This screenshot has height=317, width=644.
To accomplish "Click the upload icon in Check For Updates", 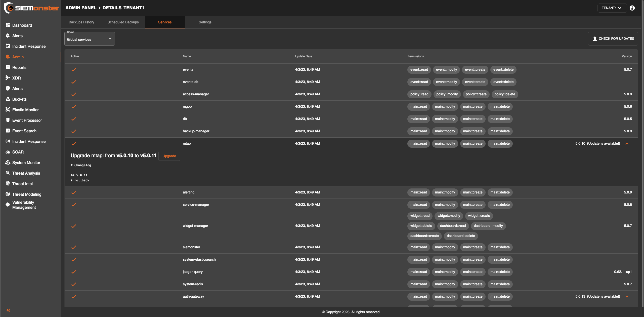I will (x=595, y=38).
